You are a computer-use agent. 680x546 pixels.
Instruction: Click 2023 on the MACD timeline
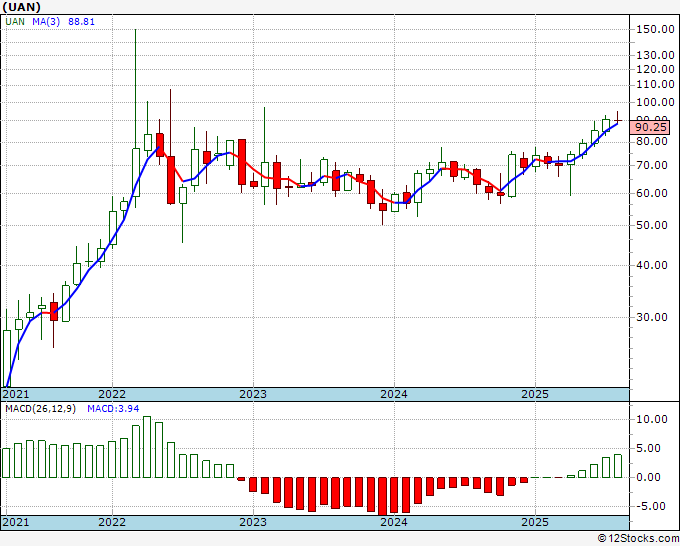point(253,522)
